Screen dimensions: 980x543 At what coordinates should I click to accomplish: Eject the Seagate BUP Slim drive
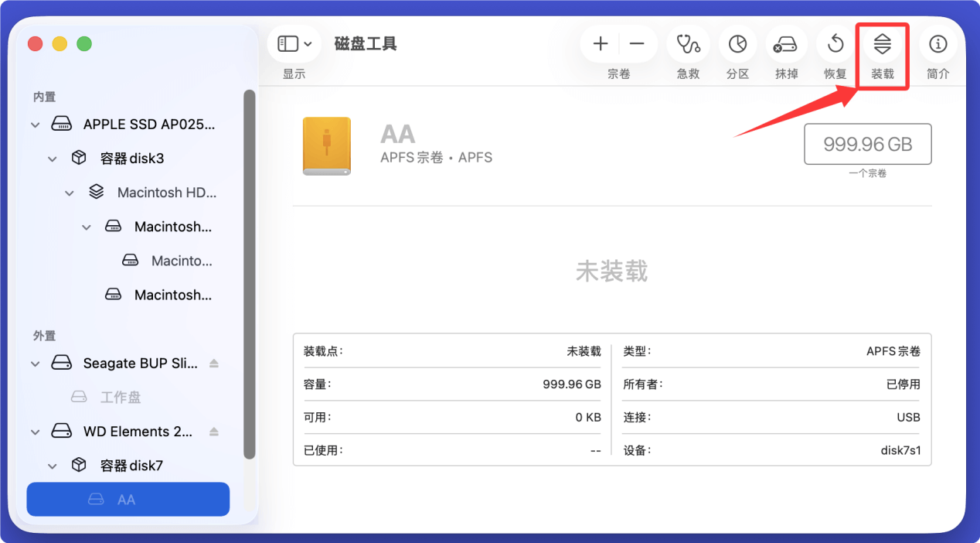214,363
